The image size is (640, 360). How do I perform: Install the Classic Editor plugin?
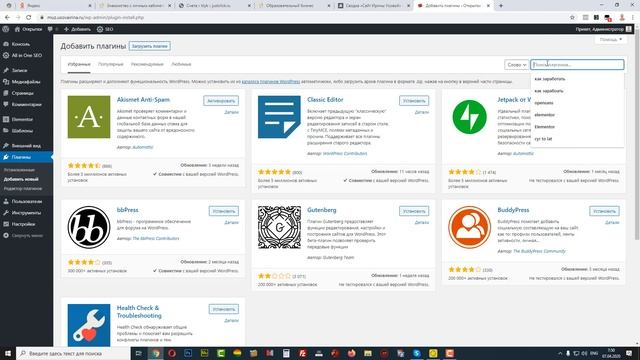(414, 101)
